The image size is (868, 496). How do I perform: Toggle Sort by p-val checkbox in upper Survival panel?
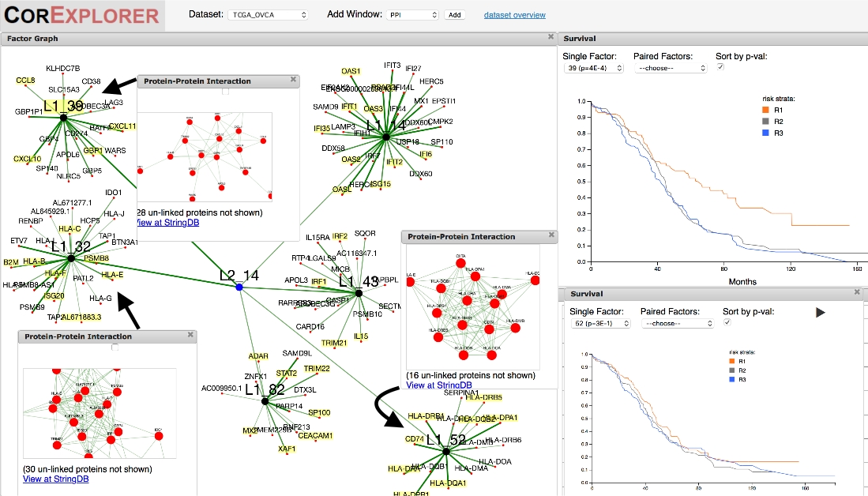[720, 66]
